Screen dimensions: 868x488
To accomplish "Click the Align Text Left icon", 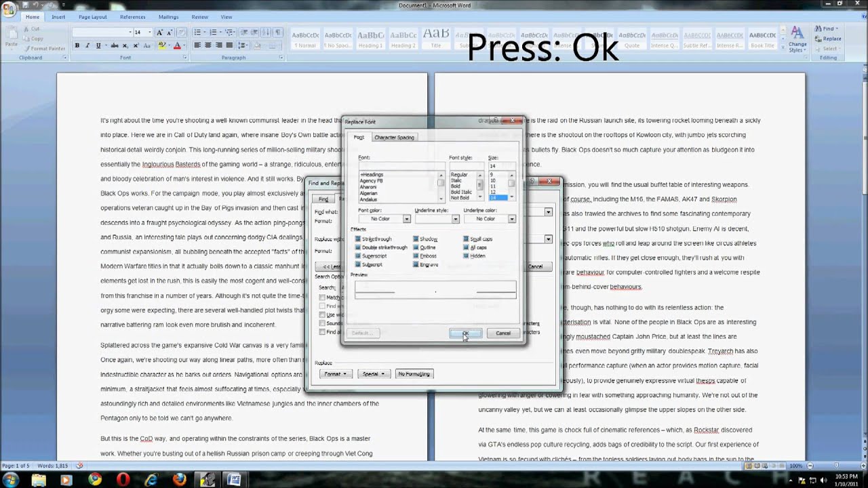I will (x=197, y=45).
